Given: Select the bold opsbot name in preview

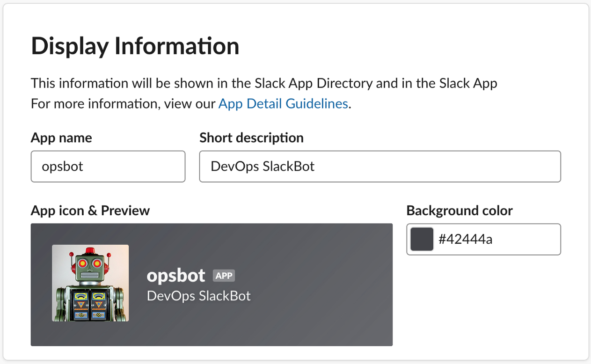Looking at the screenshot, I should pos(176,276).
